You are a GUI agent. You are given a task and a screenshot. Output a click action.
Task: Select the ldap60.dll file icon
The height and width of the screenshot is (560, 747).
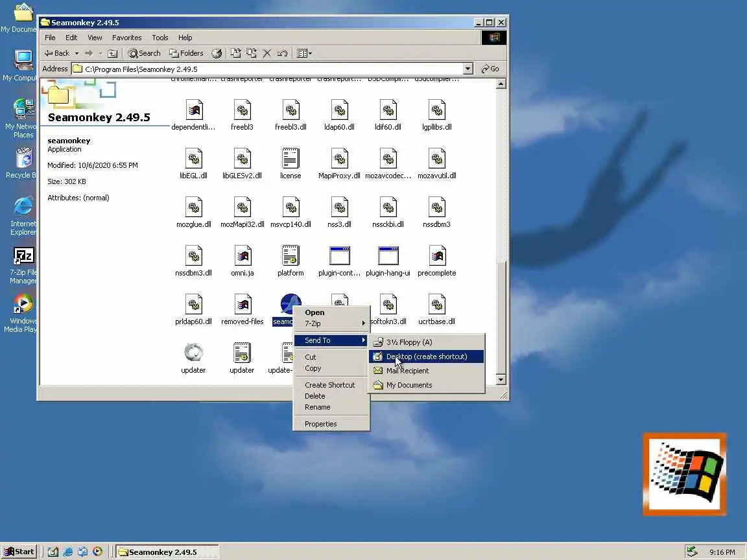point(339,110)
